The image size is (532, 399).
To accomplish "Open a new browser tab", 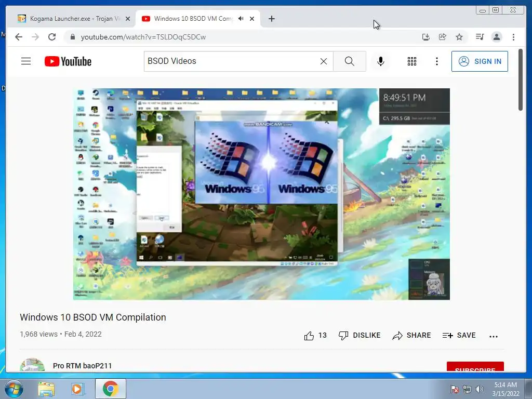I will (271, 19).
